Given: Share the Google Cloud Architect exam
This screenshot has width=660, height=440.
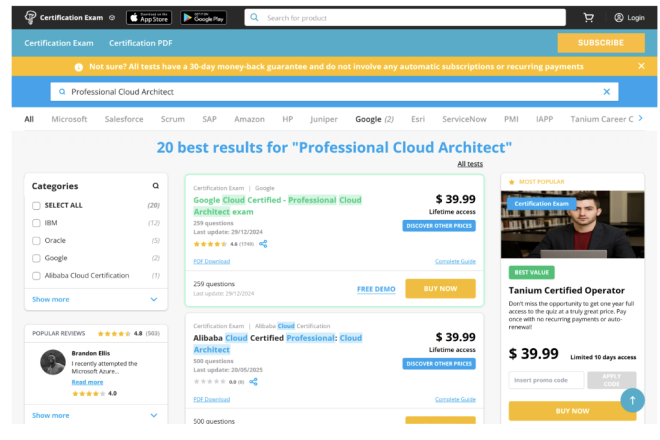Looking at the screenshot, I should pyautogui.click(x=263, y=244).
